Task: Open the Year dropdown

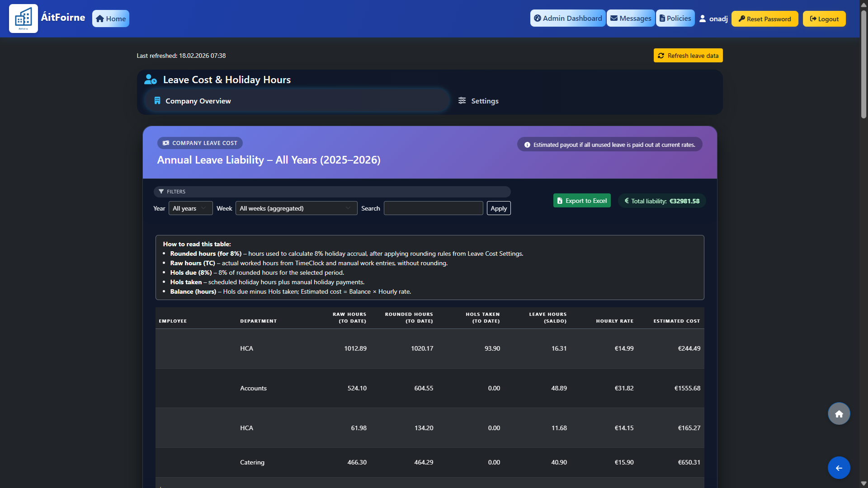Action: (x=190, y=208)
